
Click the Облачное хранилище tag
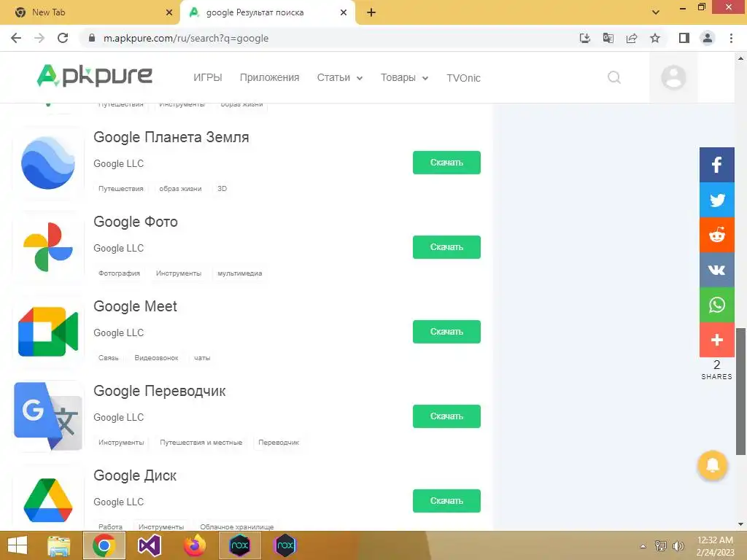(x=237, y=526)
